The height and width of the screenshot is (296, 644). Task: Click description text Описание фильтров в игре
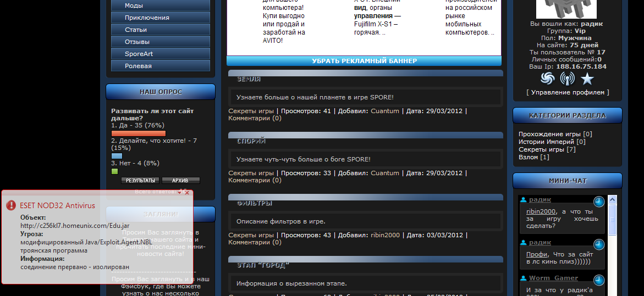click(281, 221)
